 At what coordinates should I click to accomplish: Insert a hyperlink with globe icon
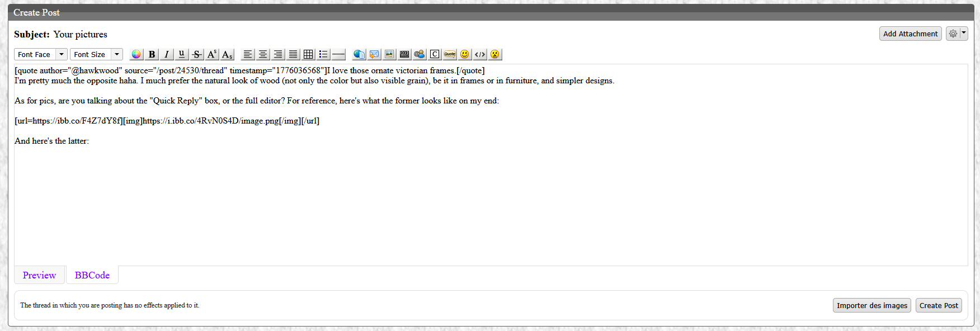point(359,54)
